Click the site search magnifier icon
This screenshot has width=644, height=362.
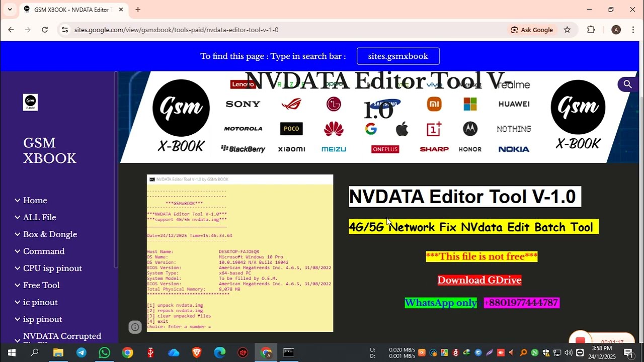(x=627, y=84)
